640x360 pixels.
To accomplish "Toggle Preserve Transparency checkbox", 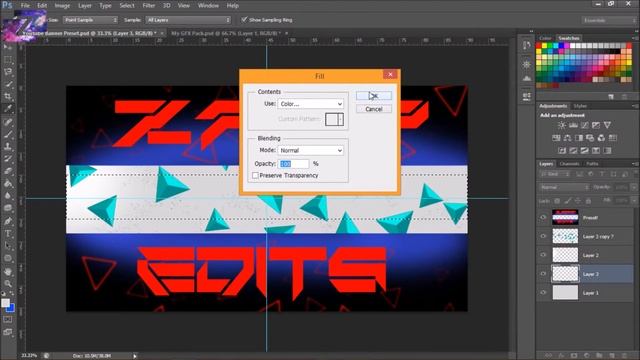I will click(255, 176).
